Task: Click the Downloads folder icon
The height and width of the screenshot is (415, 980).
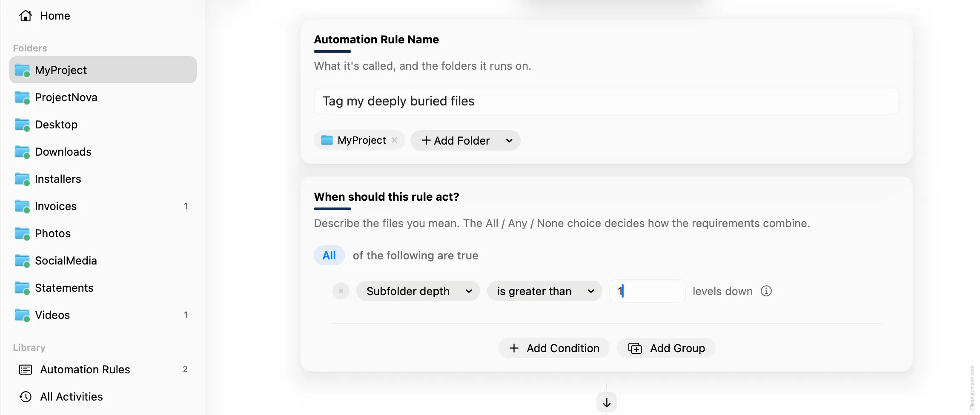Action: (22, 152)
